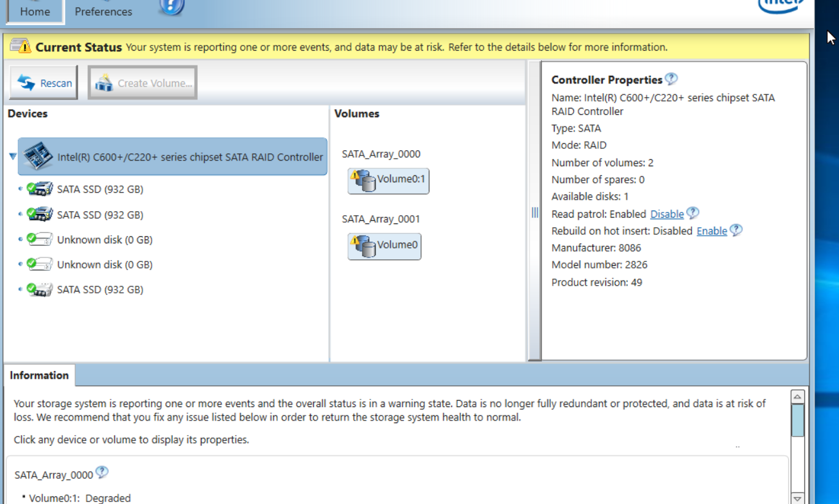Click the 'Number of volumes: 2' text
This screenshot has width=839, height=504.
point(602,162)
